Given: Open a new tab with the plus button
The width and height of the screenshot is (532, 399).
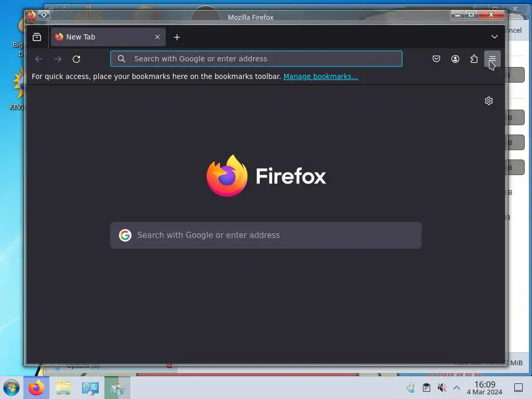Looking at the screenshot, I should [x=177, y=37].
